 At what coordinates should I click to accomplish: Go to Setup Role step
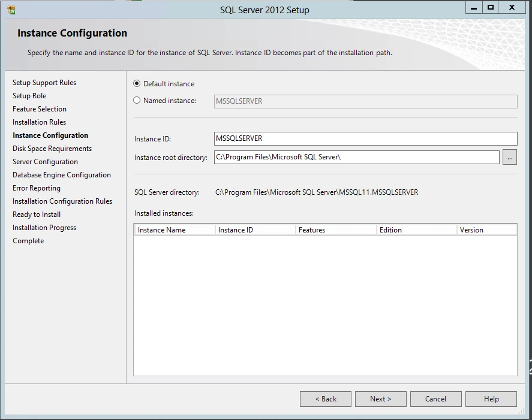(x=29, y=96)
